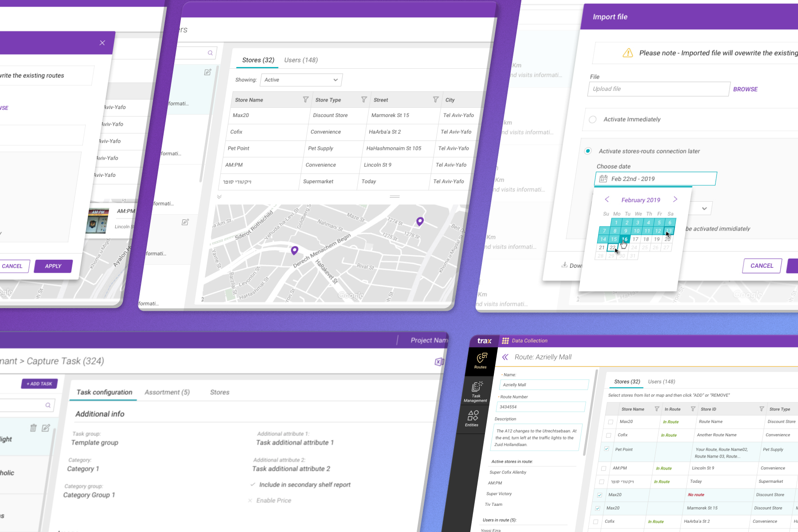This screenshot has width=798, height=532.
Task: Click the calendar icon in the Feb 22nd date field
Action: tap(603, 179)
